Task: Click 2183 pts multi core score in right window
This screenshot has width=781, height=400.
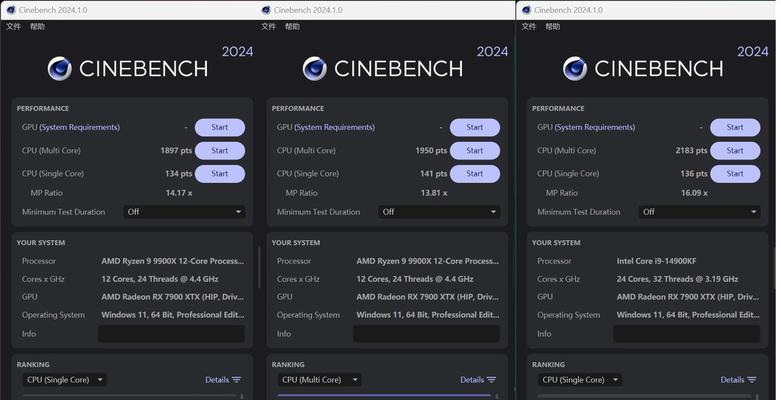Action: tap(691, 150)
